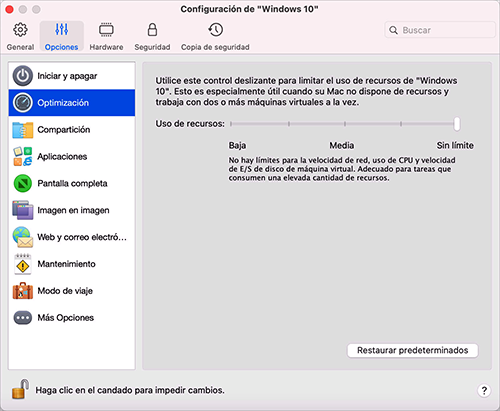Open help with the question mark button
Viewport: 500px width, 411px height.
coord(484,390)
